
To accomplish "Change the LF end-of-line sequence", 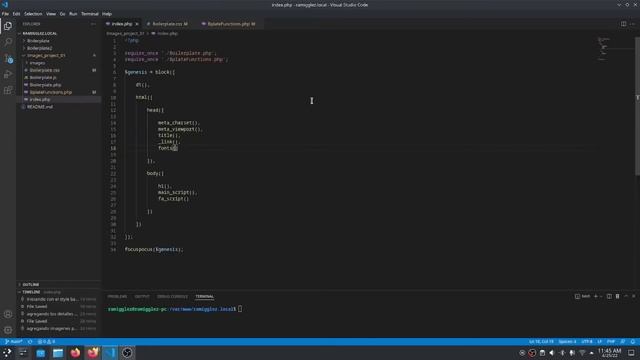I will [600, 342].
